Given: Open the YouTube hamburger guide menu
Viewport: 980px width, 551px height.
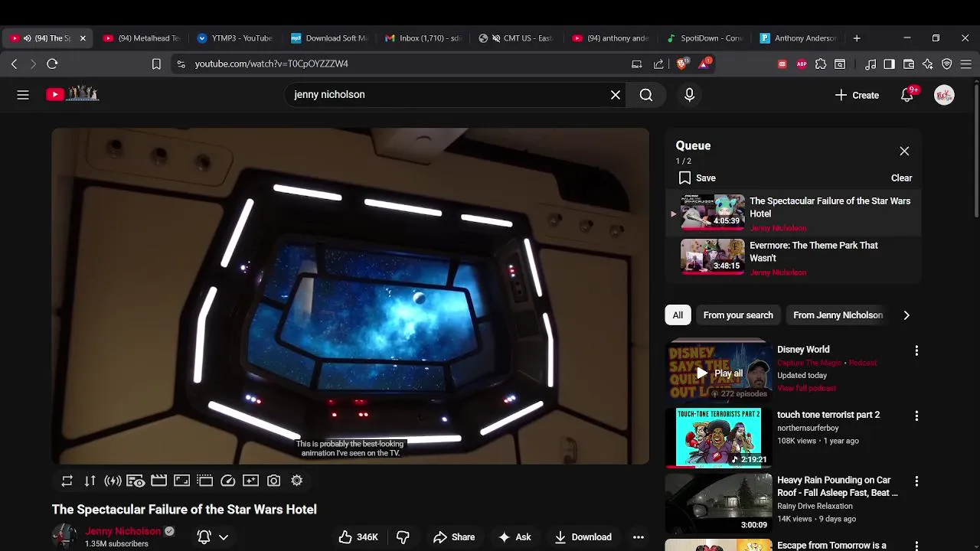Looking at the screenshot, I should 23,95.
